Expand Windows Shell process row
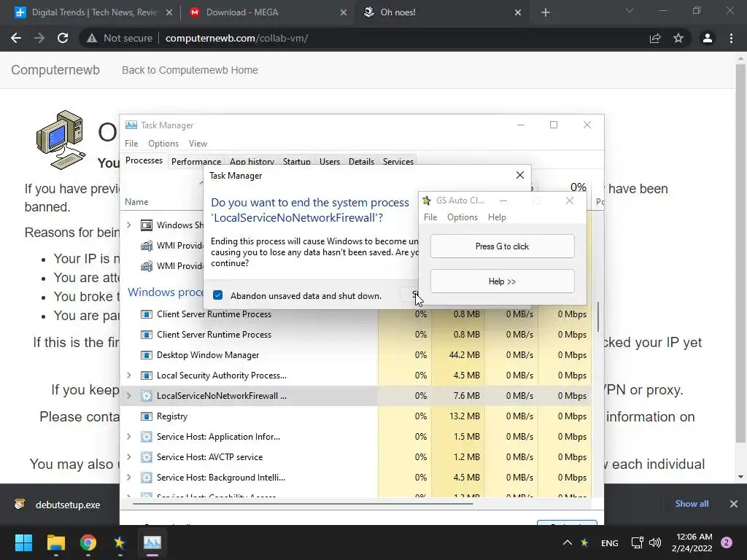This screenshot has height=560, width=747. tap(128, 225)
